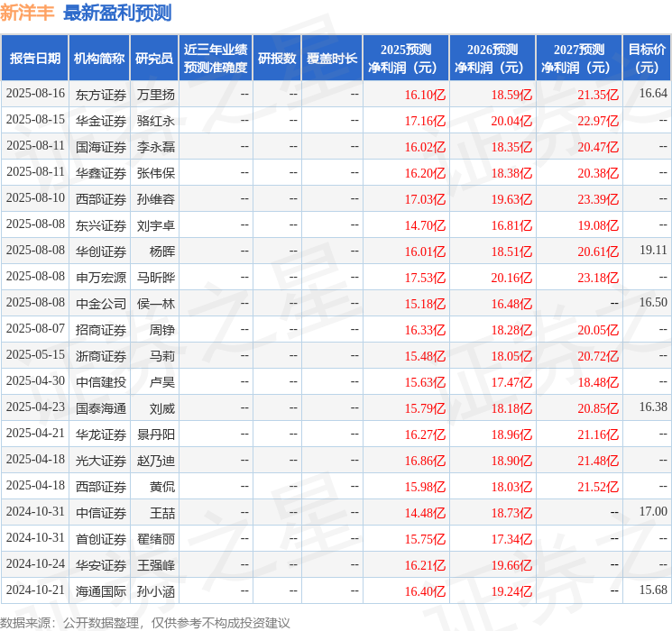Open the 东方证券 institution entry

pos(100,94)
